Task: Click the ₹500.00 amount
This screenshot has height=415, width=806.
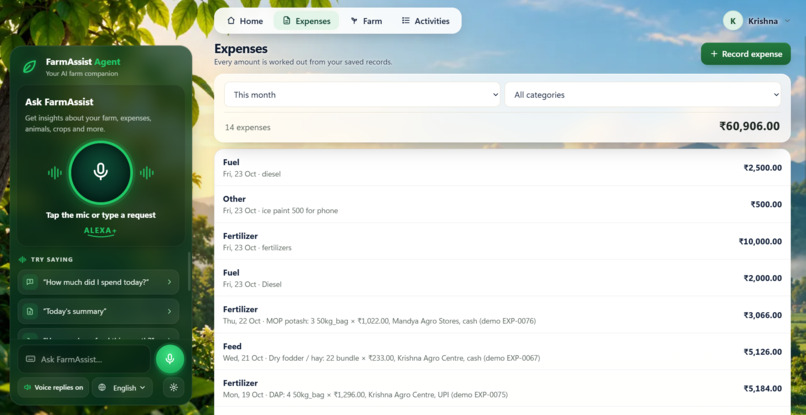Action: (x=766, y=204)
